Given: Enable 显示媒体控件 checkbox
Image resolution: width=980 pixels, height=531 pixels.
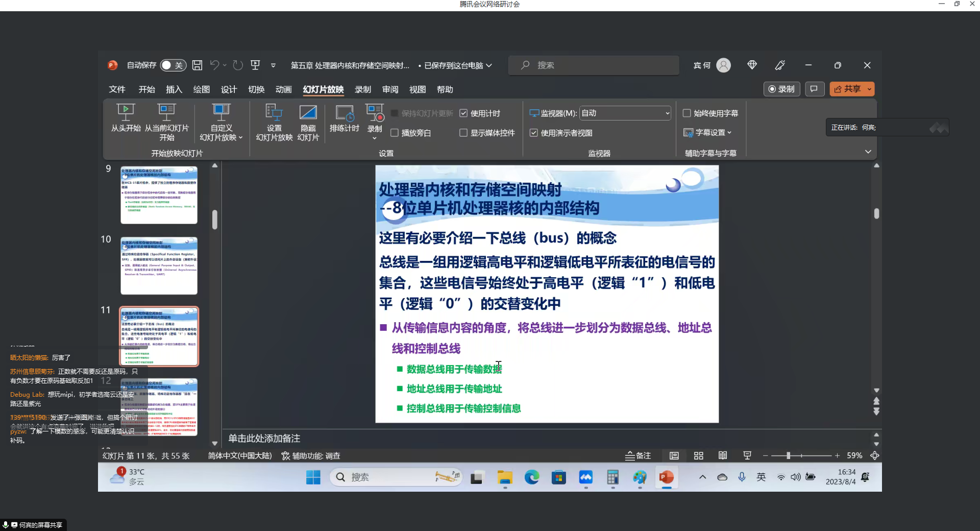Looking at the screenshot, I should click(x=463, y=133).
